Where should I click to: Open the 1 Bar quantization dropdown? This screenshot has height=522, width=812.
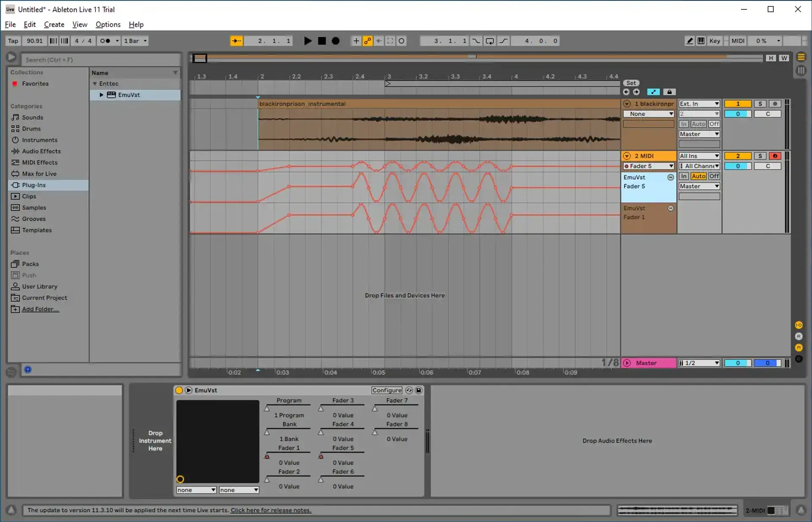pyautogui.click(x=135, y=41)
